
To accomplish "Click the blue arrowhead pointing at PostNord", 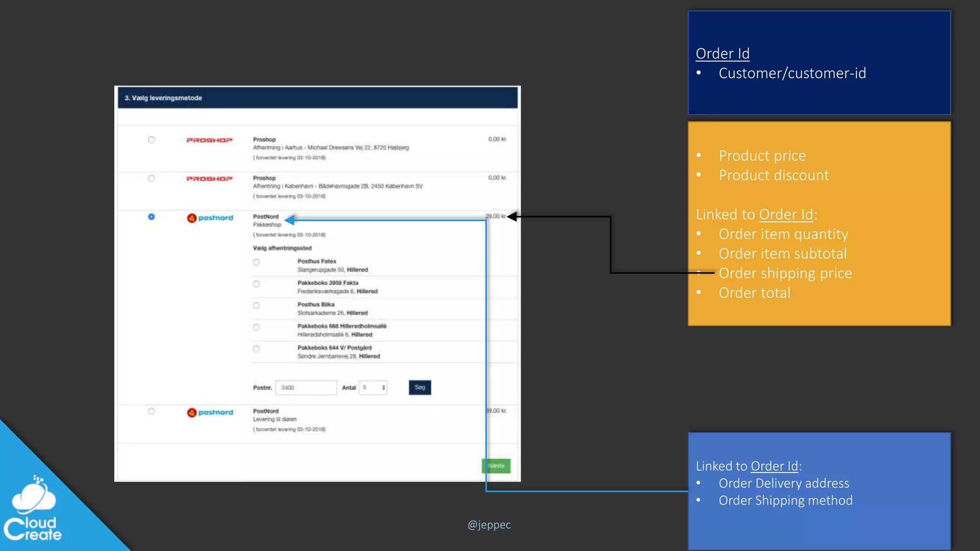I will pos(290,220).
